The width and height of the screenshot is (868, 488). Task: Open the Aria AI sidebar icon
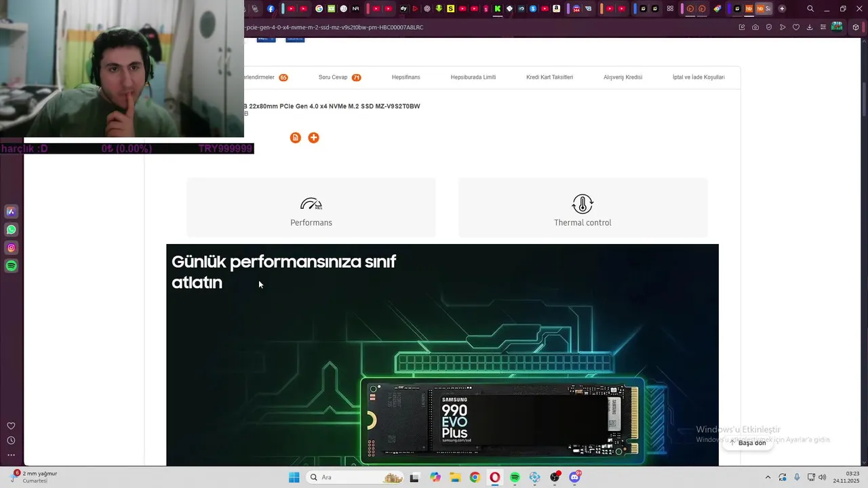point(11,211)
